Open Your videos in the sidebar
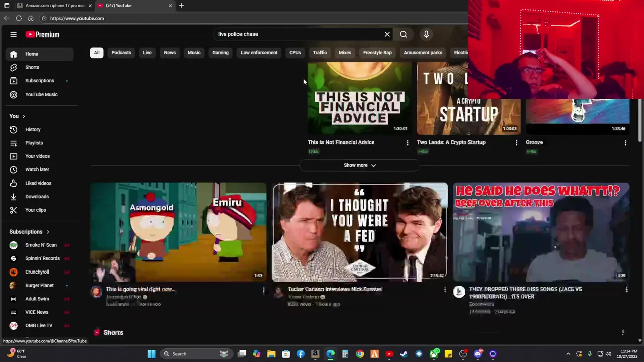 pos(40,156)
